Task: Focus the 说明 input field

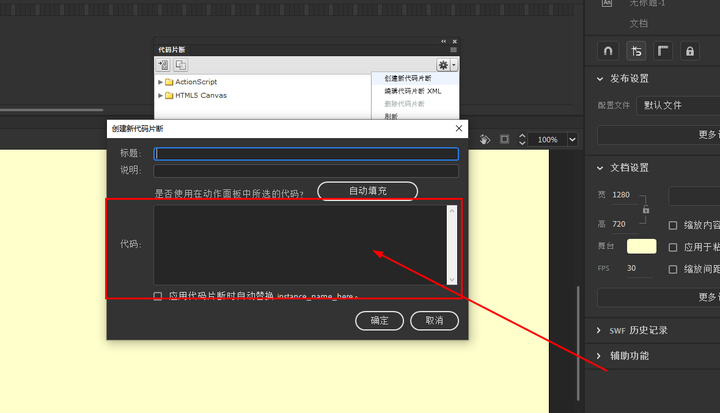Action: pyautogui.click(x=306, y=171)
